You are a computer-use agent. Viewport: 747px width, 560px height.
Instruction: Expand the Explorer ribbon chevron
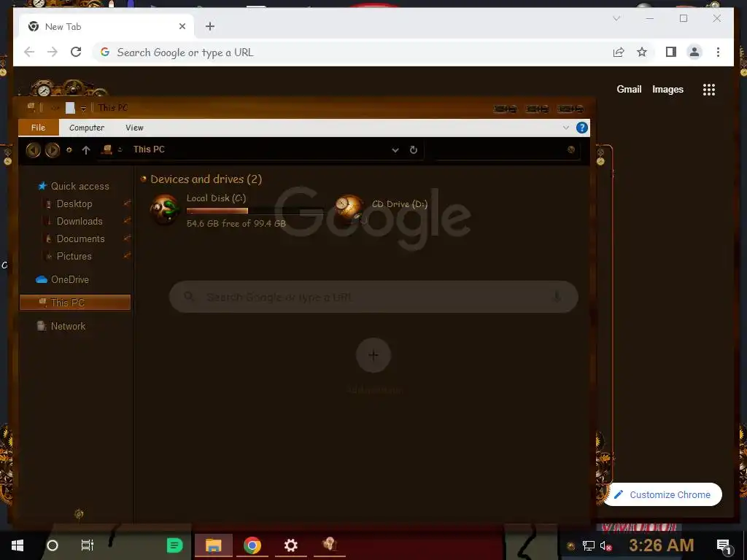565,128
